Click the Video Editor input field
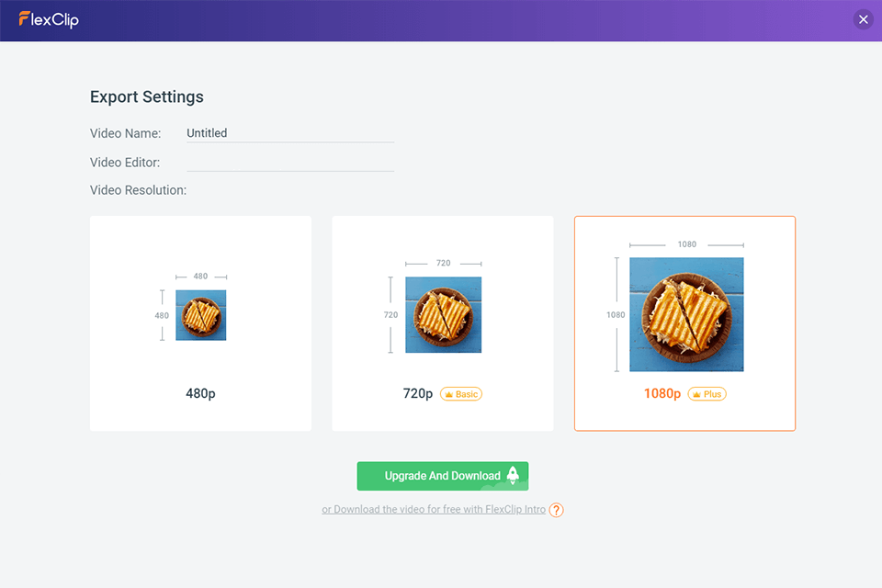 289,163
